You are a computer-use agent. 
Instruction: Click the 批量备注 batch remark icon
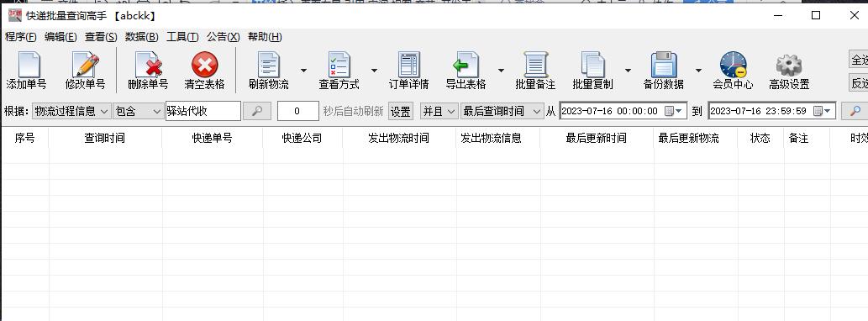(535, 65)
